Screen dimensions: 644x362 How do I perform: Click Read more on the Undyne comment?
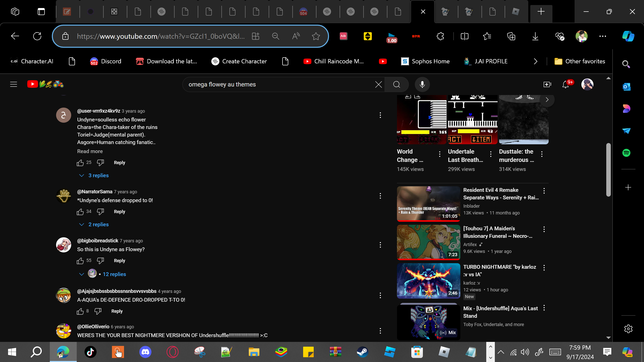(x=90, y=151)
